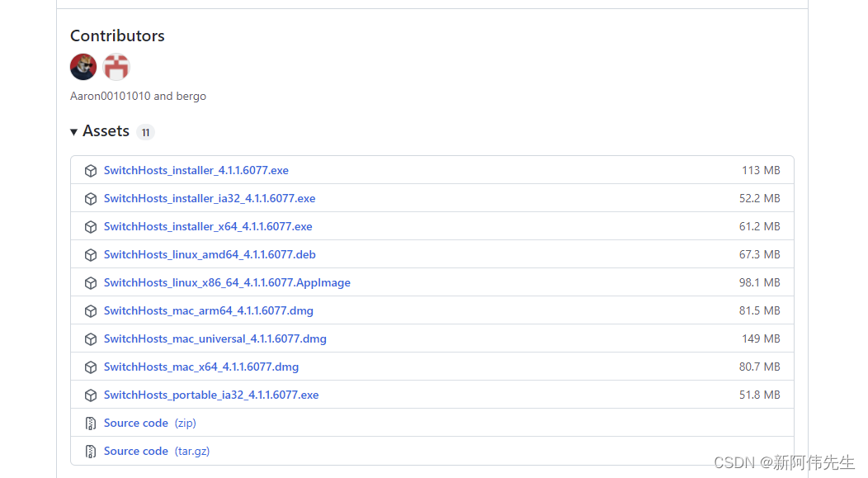The width and height of the screenshot is (868, 478).
Task: Download SwitchHosts_mac_universal_4.1.1.6077.dmg
Action: 215,338
